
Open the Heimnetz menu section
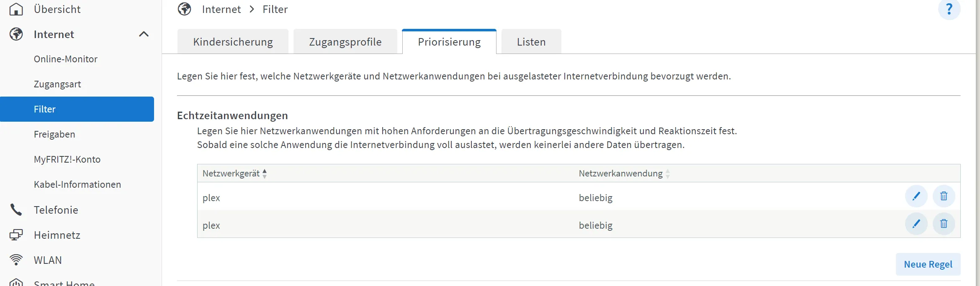[x=57, y=235]
